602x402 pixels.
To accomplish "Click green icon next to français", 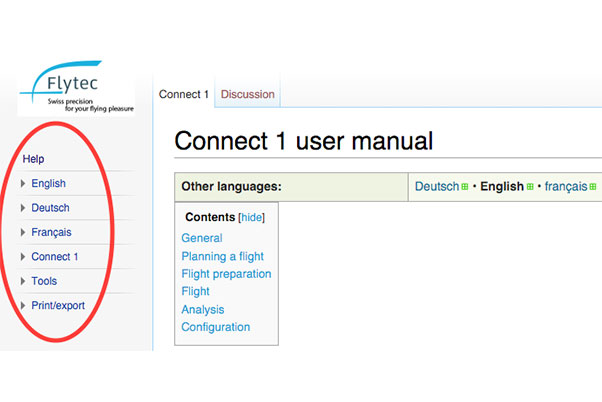I will (x=593, y=187).
